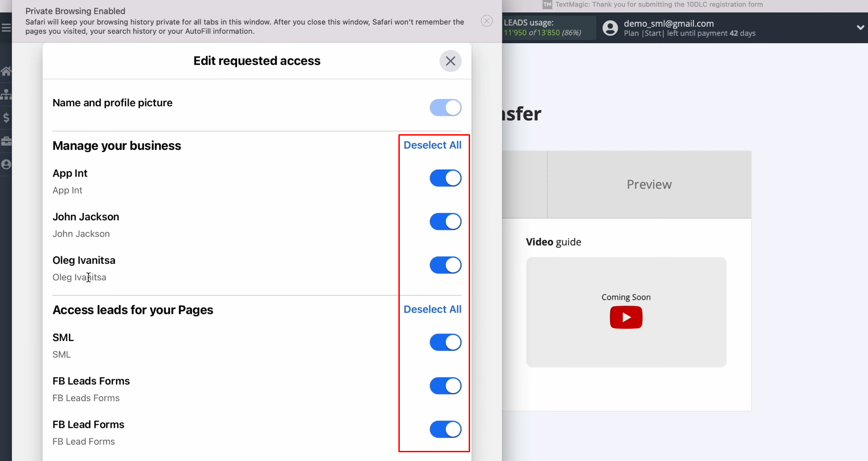Disable the App Int business toggle

pos(445,178)
